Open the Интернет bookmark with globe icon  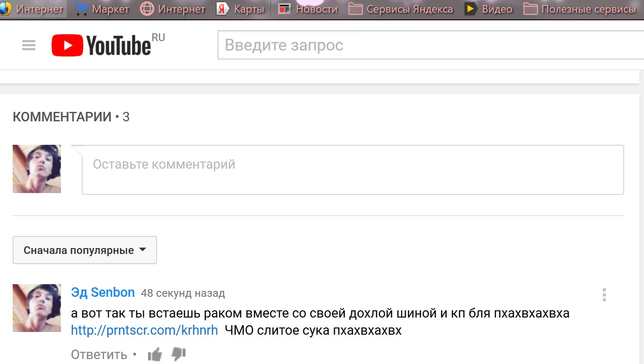pos(173,9)
